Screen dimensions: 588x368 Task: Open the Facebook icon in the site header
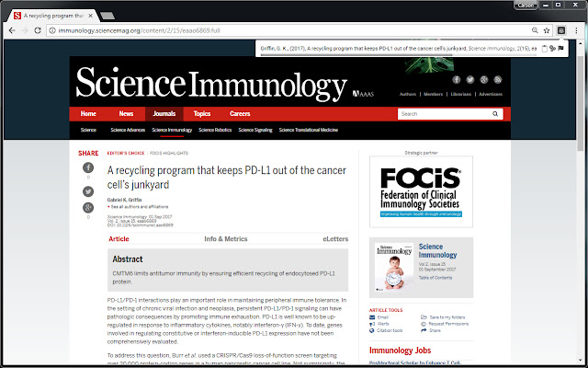[x=456, y=80]
